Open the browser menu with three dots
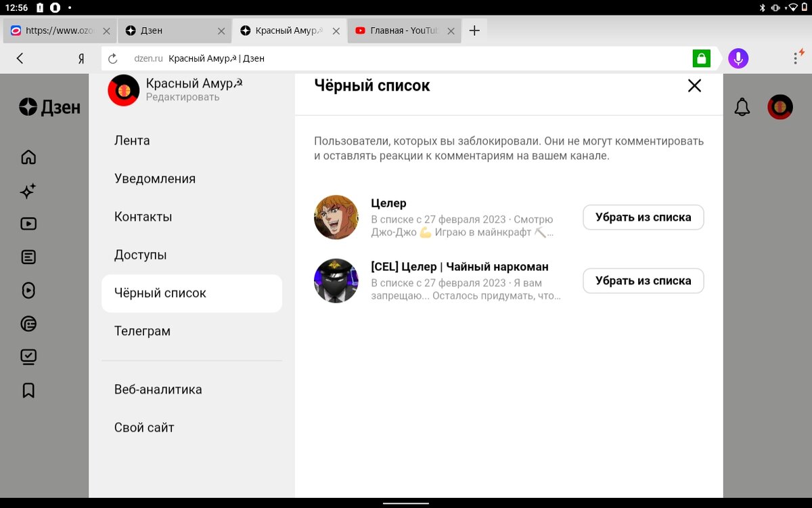This screenshot has height=508, width=812. coord(796,58)
